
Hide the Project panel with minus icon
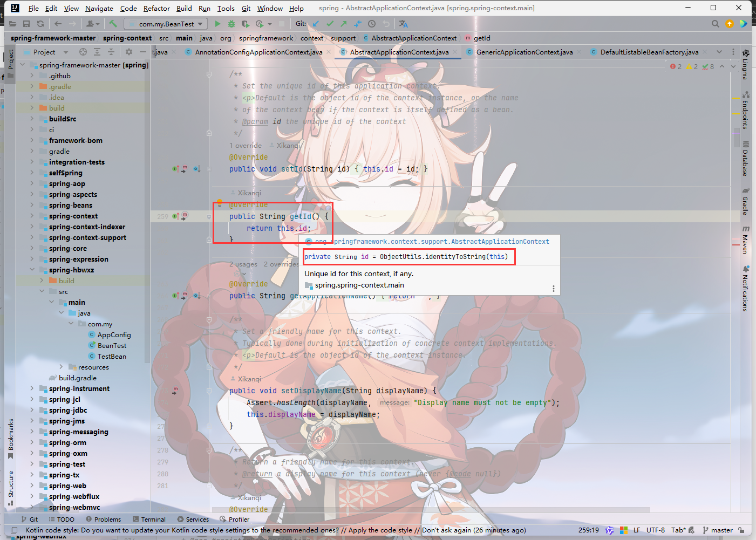[x=142, y=52]
